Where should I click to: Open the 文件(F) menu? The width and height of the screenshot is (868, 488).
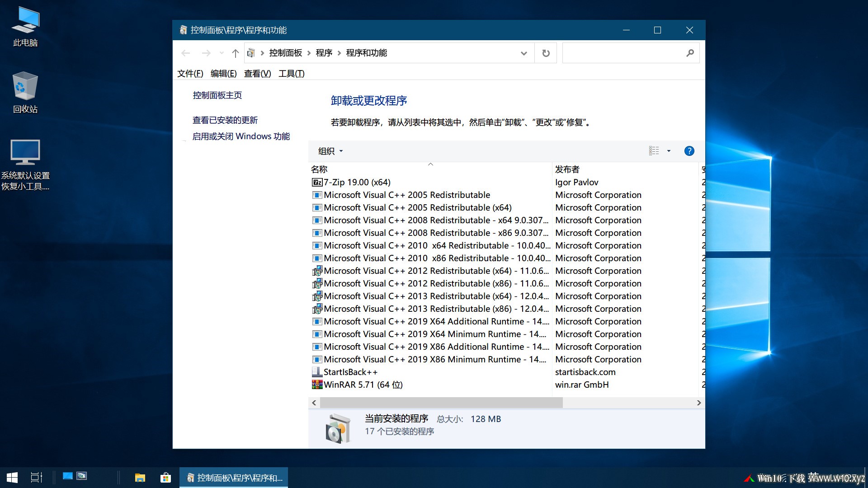coord(190,74)
